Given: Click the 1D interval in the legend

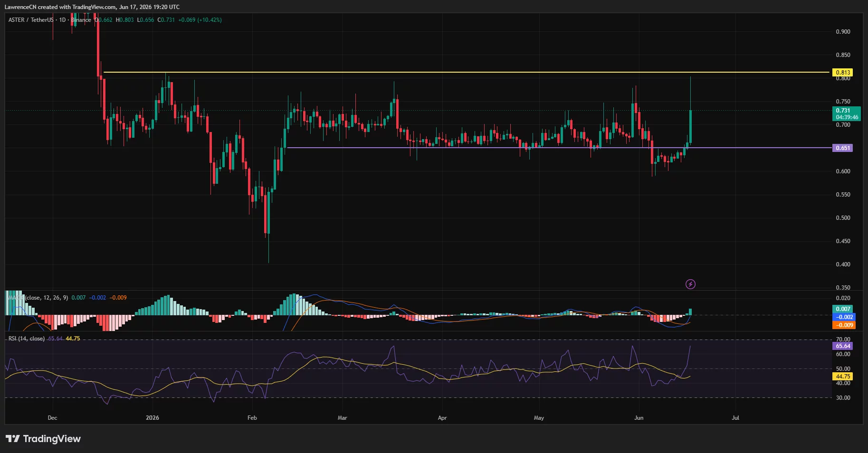Looking at the screenshot, I should (x=62, y=20).
